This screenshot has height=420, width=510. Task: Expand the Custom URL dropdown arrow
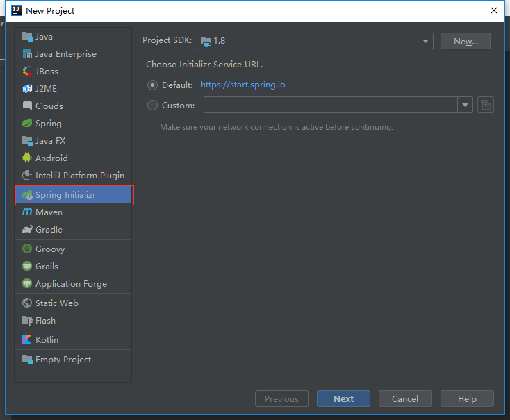pyautogui.click(x=465, y=105)
